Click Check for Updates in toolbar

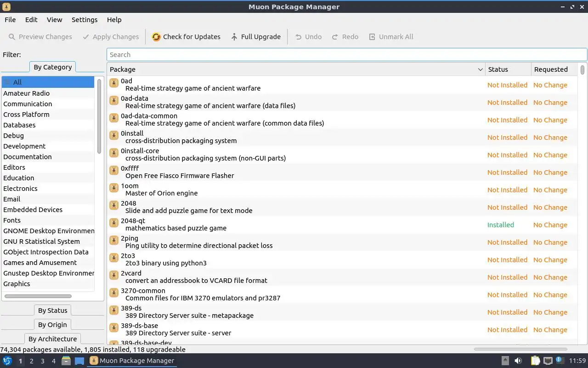point(186,37)
